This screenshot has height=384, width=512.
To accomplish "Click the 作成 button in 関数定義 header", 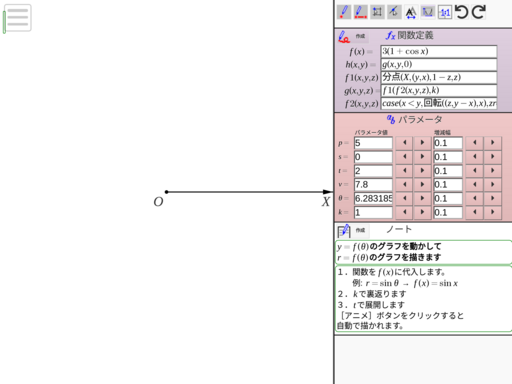I will [x=360, y=36].
